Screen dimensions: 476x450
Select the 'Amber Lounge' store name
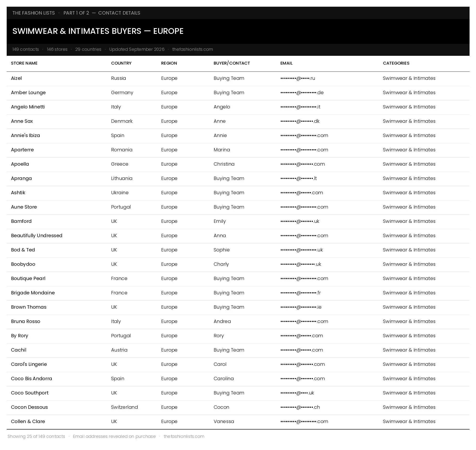point(28,93)
